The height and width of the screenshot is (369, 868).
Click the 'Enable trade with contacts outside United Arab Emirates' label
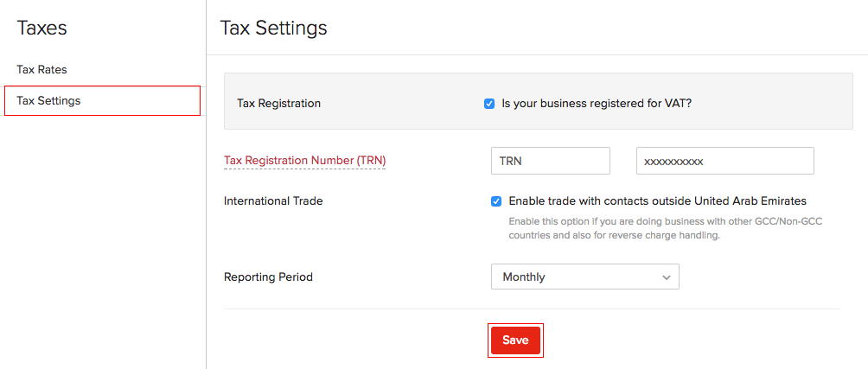coord(657,200)
